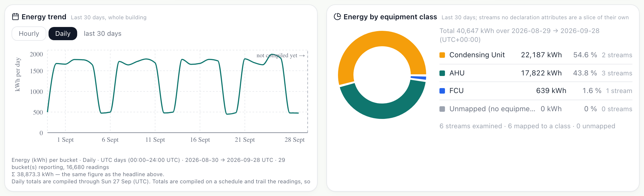Viewport: 644px width, 196px height.
Task: Click the calendar icon beside Energy trend
Action: coord(15,17)
